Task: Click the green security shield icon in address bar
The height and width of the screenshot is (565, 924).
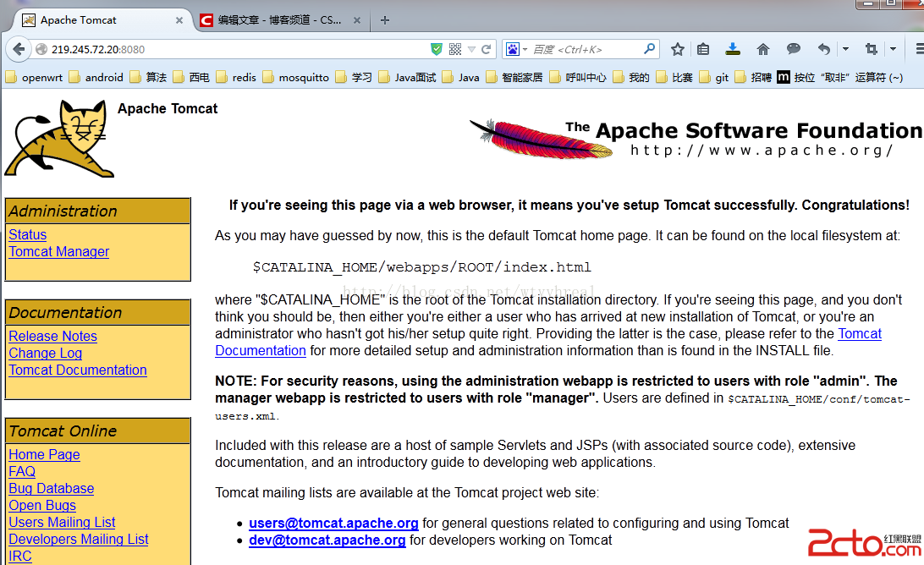Action: 437,50
